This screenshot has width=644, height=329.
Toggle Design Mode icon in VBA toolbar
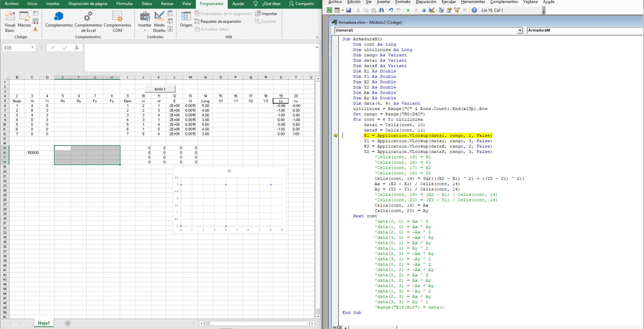431,10
